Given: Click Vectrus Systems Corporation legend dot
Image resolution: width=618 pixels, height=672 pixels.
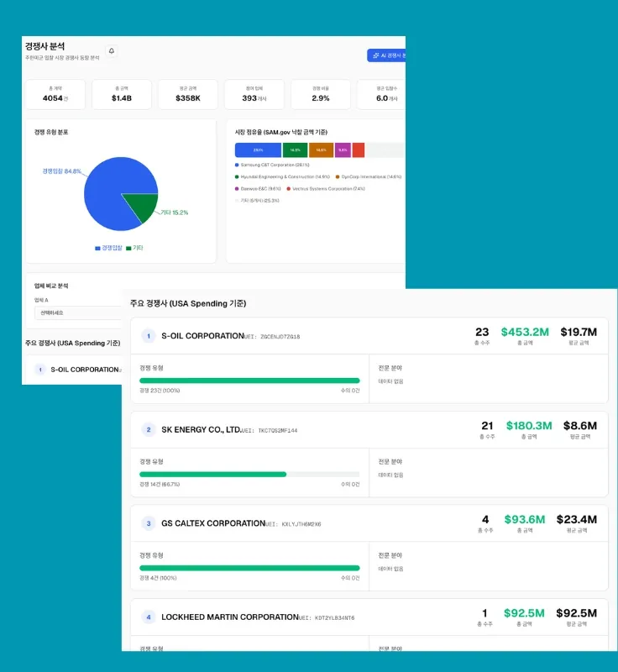Looking at the screenshot, I should click(289, 188).
